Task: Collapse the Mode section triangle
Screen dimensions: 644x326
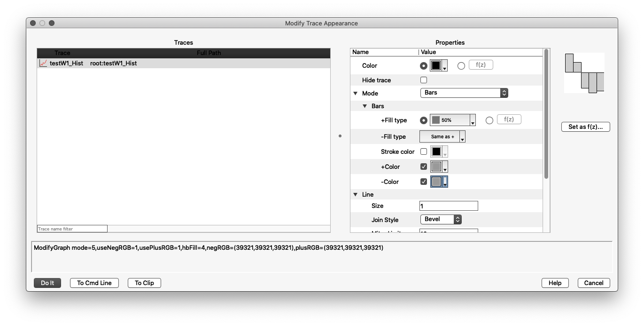Action: tap(356, 93)
